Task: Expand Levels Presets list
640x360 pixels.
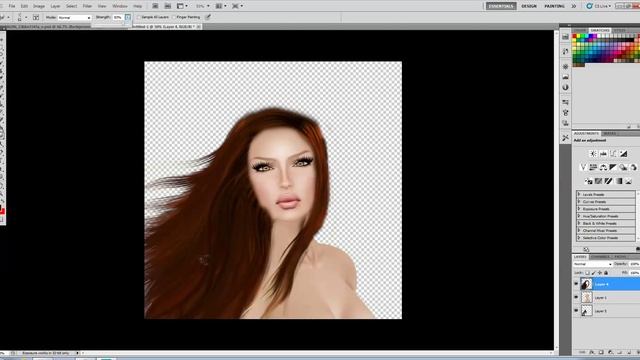Action: 579,194
